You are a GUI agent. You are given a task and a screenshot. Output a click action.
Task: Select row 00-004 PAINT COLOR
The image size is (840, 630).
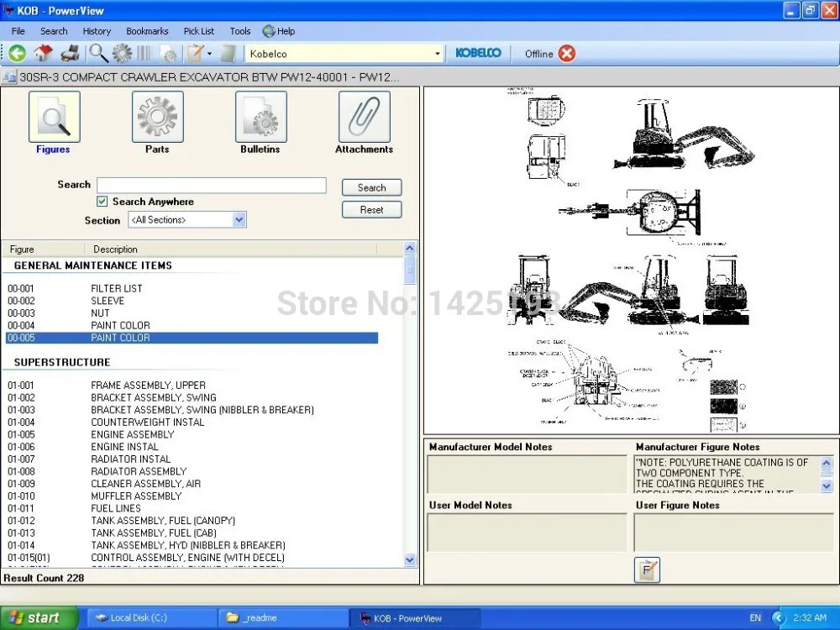192,325
